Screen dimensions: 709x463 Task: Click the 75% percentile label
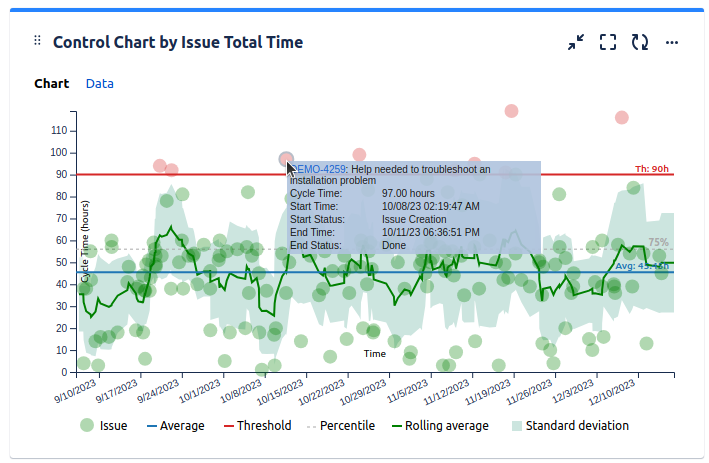pos(658,242)
